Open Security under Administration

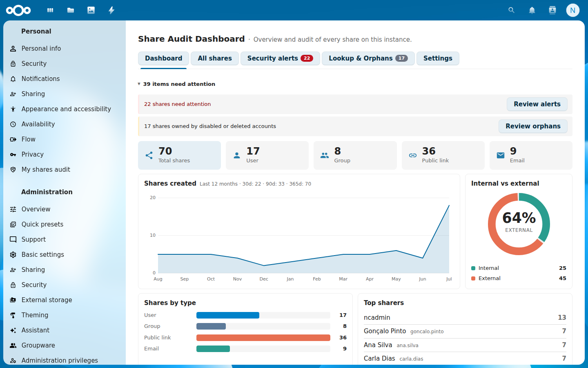point(65,285)
